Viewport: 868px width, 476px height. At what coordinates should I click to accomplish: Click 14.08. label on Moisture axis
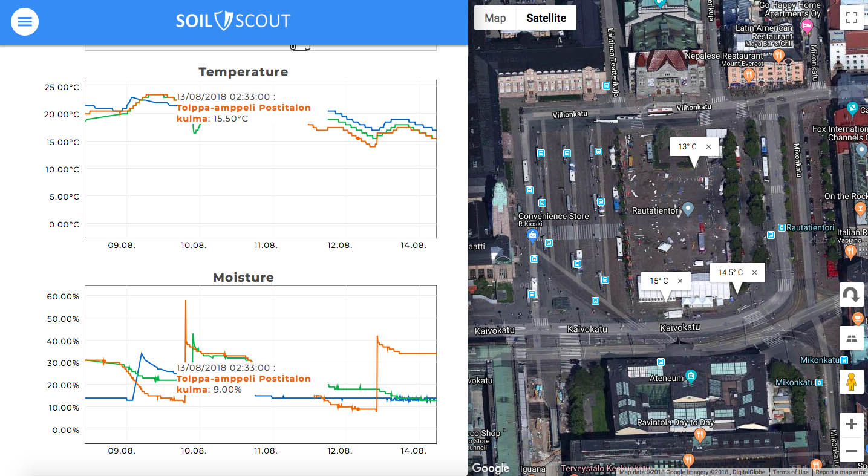[414, 451]
